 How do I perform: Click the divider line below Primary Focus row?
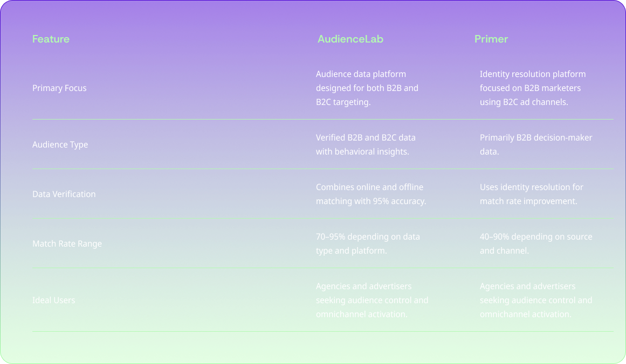tap(322, 119)
